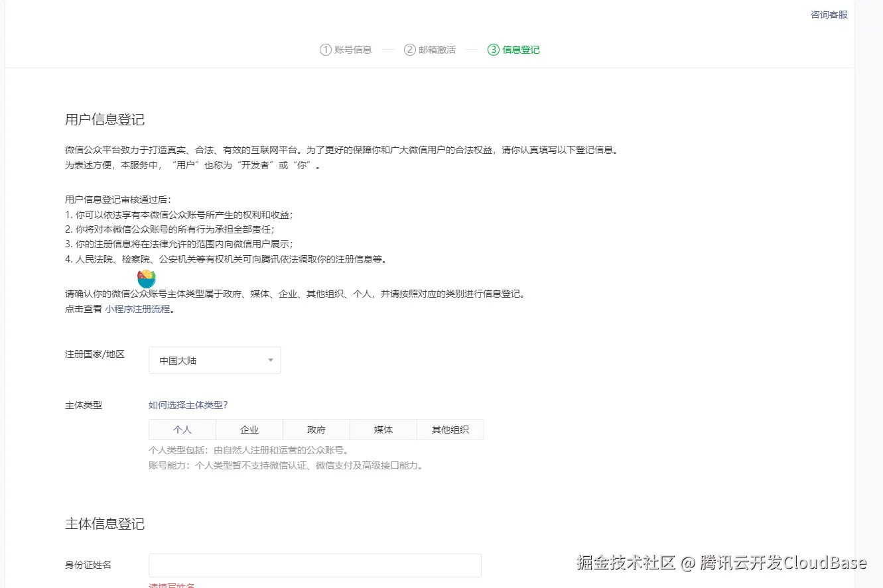Choose 个人 as the entity type
Screen dimensions: 883x588
182,430
